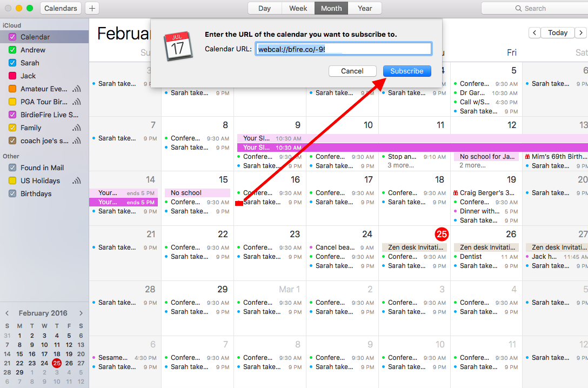Toggle the Amateur Eve... calendar checkbox

(x=12, y=89)
